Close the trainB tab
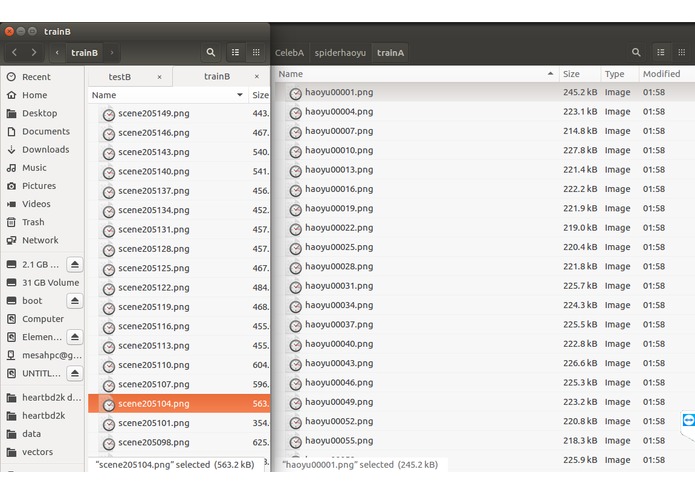695x494 pixels. [x=257, y=76]
